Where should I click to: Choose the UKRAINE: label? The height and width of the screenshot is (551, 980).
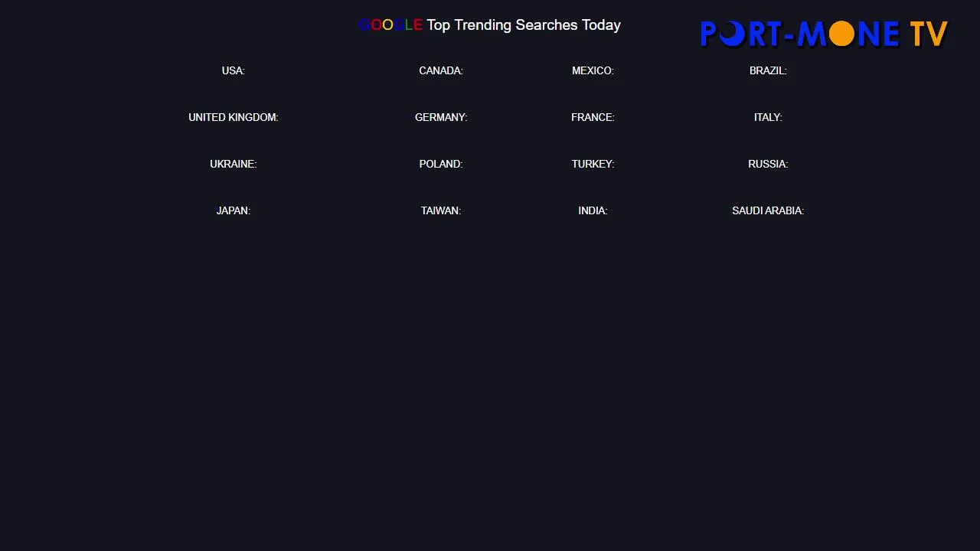(234, 164)
